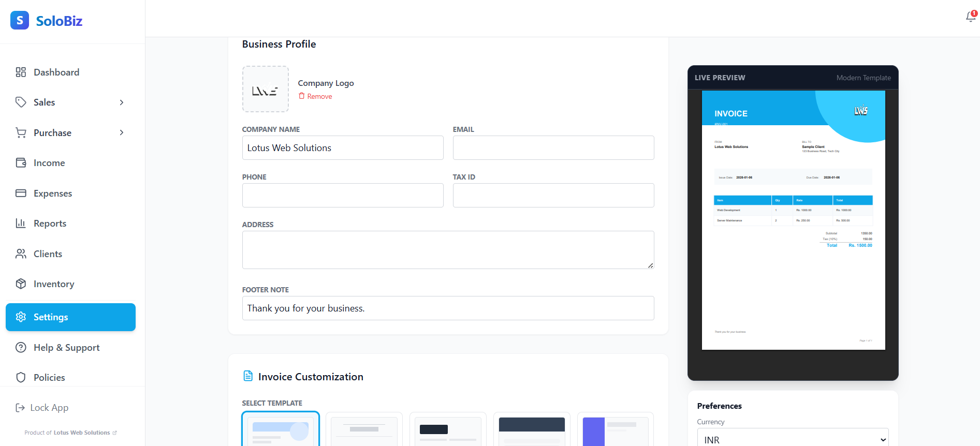Click the SoloBiz logo icon

(20, 20)
